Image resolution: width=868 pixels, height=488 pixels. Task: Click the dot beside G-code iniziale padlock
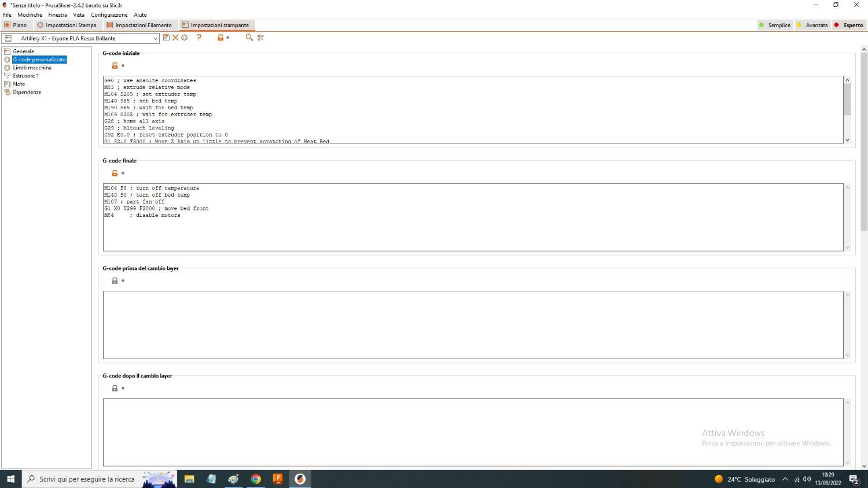123,65
